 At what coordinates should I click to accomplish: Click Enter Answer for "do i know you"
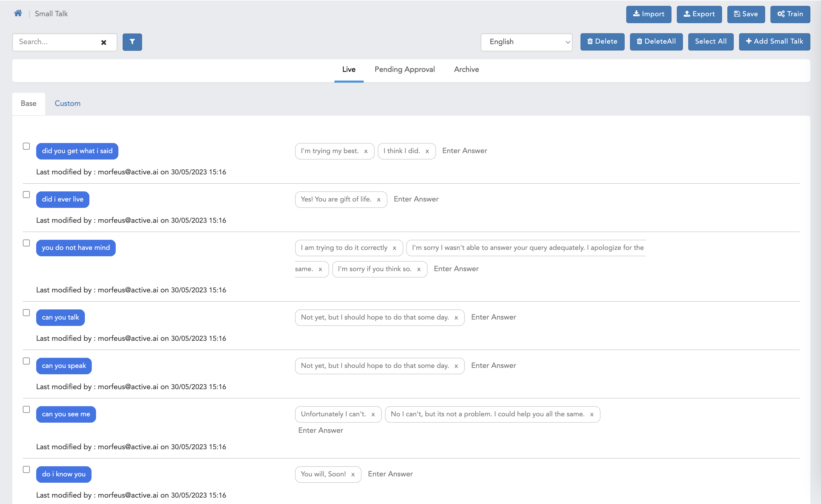point(390,474)
